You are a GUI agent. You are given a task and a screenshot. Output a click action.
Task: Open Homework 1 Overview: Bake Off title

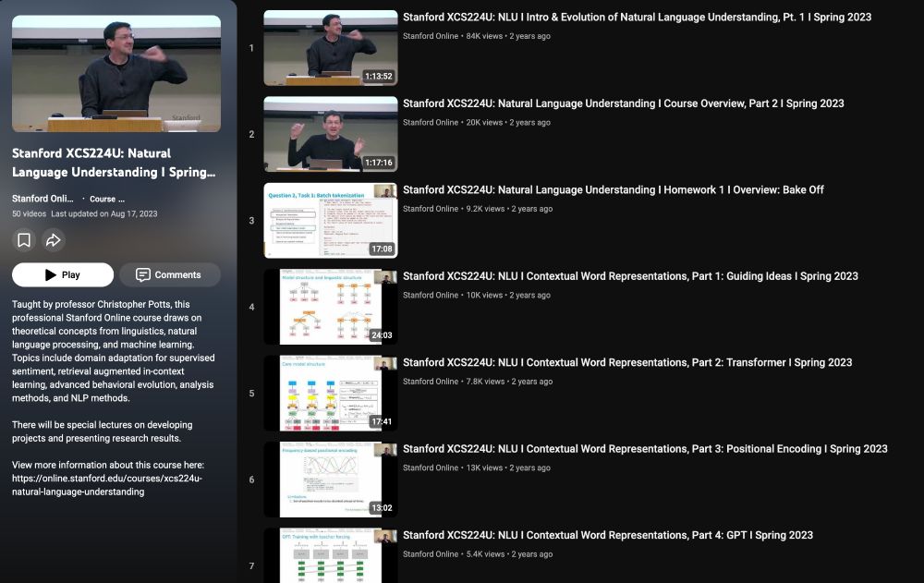(614, 189)
